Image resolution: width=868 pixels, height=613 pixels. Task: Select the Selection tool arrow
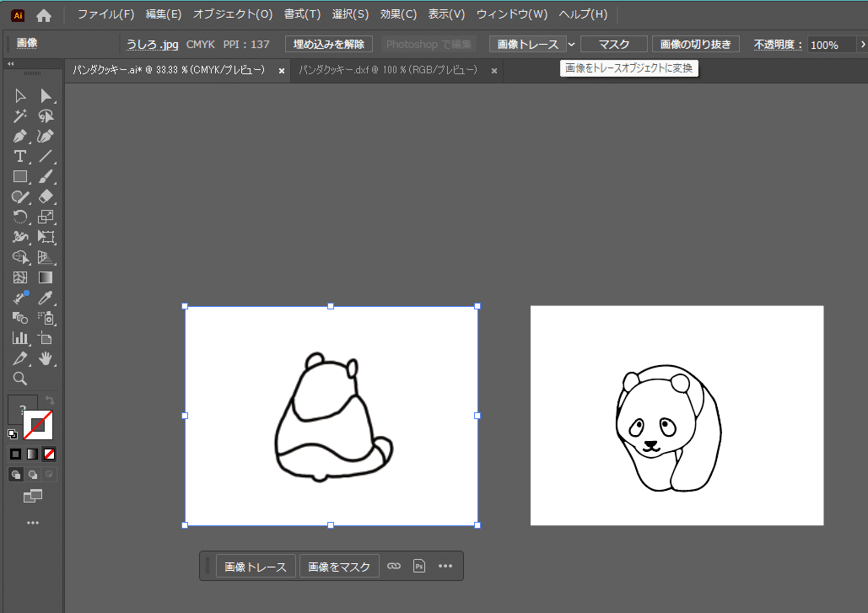(20, 96)
